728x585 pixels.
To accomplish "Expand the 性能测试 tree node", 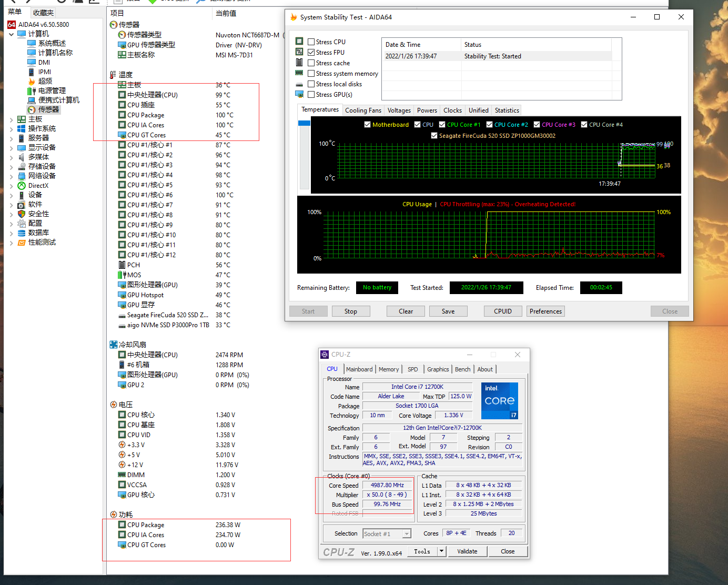I will click(x=12, y=243).
